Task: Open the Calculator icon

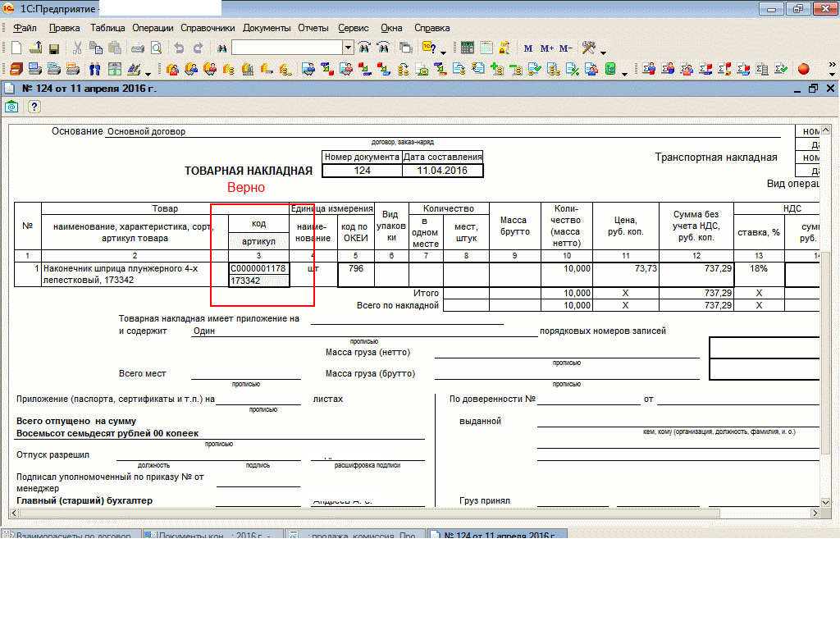Action: pos(468,48)
